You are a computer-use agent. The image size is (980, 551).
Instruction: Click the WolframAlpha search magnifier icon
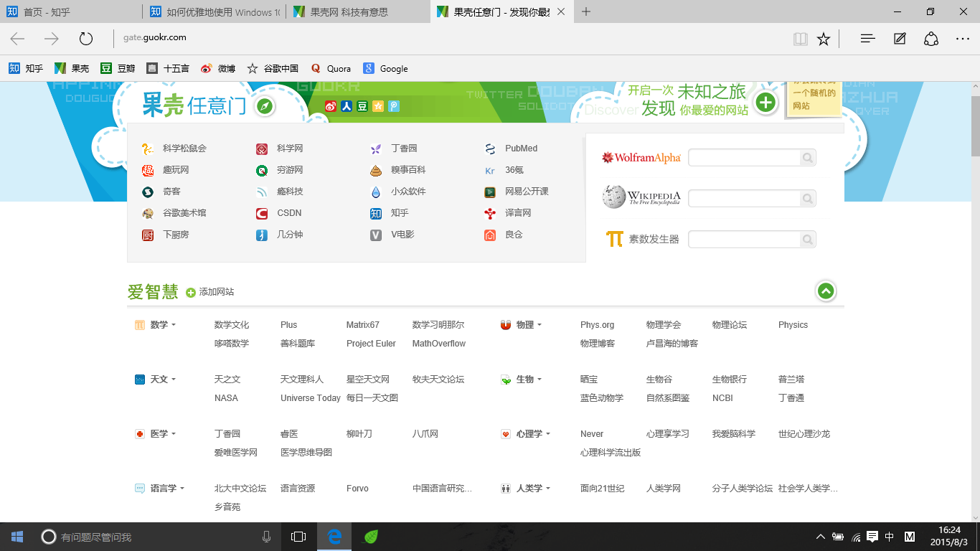tap(808, 158)
